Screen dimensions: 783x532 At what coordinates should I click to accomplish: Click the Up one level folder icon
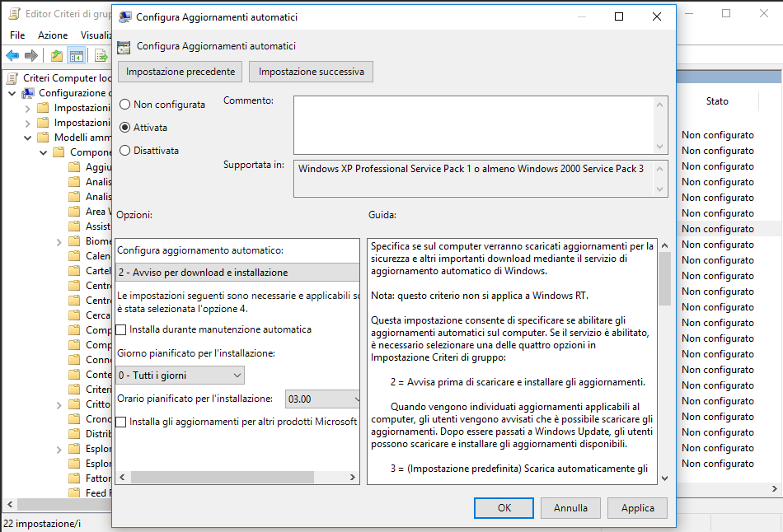pos(56,56)
